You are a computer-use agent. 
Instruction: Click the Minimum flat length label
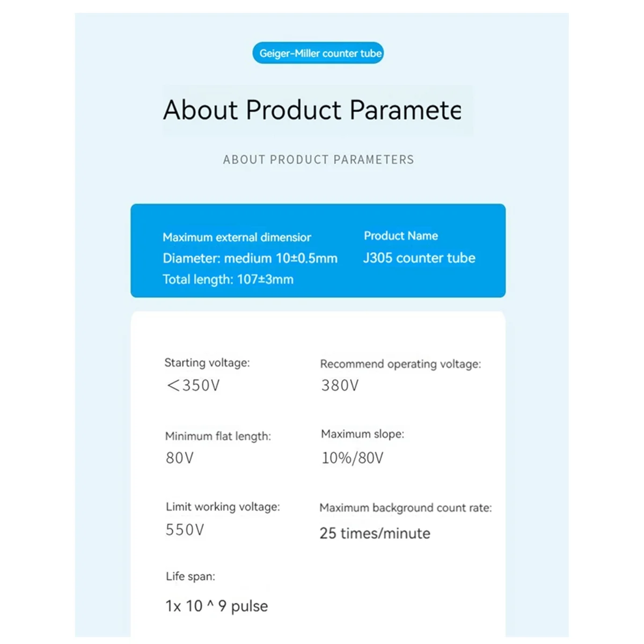click(218, 436)
